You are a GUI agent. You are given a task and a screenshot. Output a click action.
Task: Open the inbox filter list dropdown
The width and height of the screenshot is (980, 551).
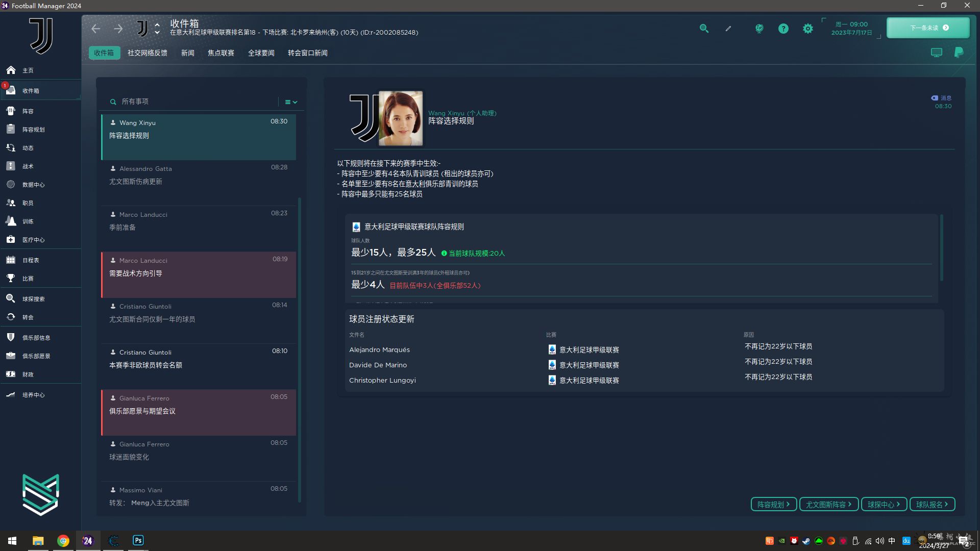tap(290, 102)
